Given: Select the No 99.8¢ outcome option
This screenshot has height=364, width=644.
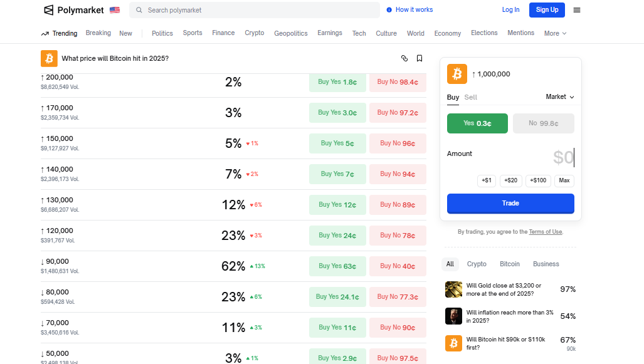Looking at the screenshot, I should coord(543,123).
